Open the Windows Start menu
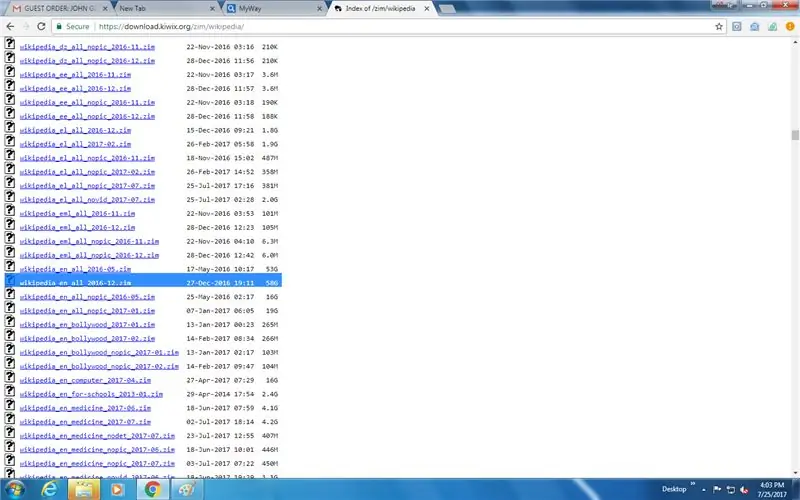This screenshot has height=500, width=800. (15, 489)
